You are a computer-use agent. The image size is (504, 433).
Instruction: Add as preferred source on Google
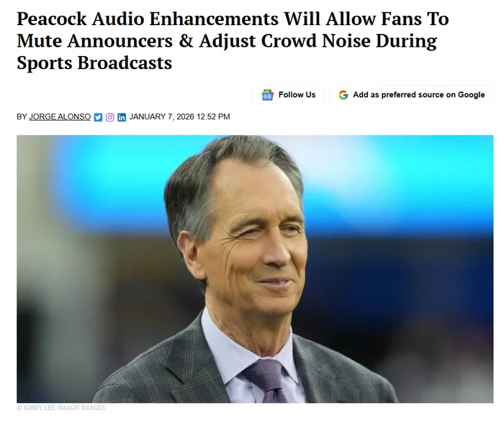tap(411, 95)
